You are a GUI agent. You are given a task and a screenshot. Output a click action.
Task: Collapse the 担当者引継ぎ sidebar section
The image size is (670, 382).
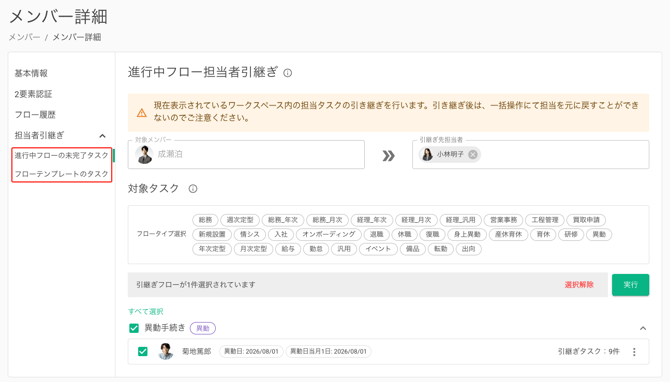[x=103, y=136]
